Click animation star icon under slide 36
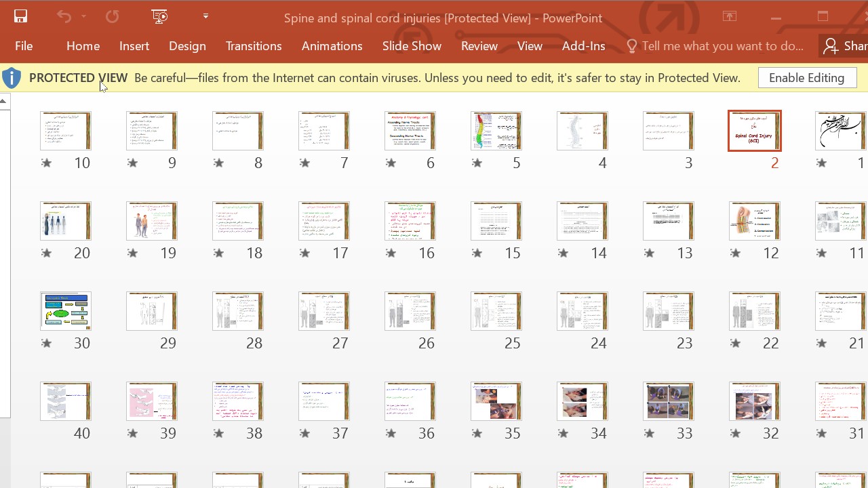 (x=391, y=433)
